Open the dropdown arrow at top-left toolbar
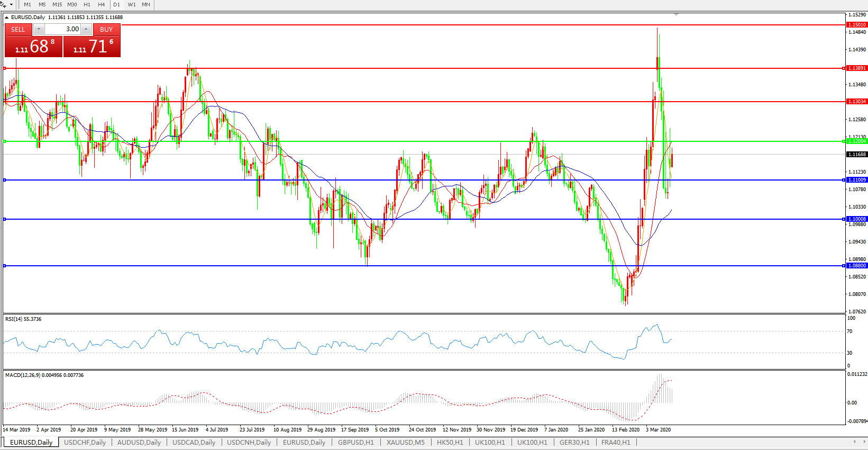 pos(11,5)
